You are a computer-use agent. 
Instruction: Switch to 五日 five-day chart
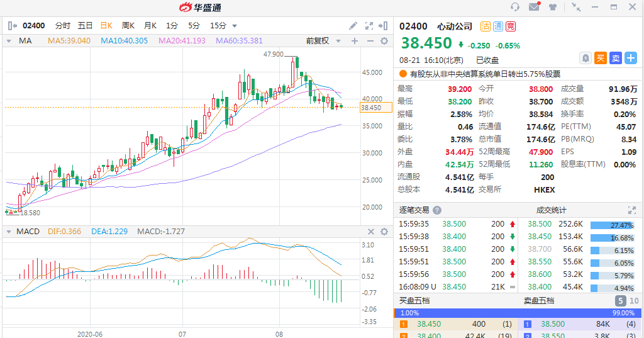85,26
